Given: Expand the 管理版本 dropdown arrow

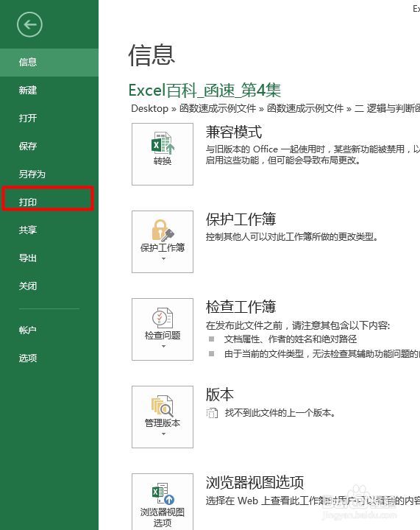Looking at the screenshot, I should tap(164, 434).
